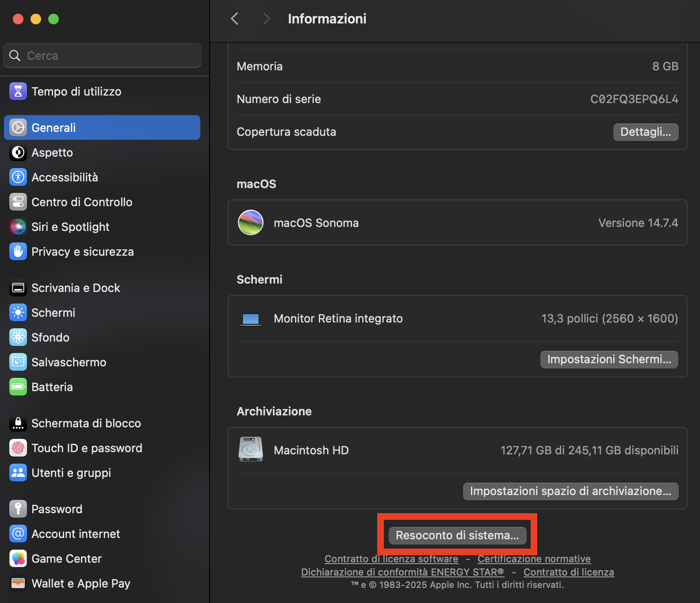The height and width of the screenshot is (603, 700).
Task: Click the Salvaschermo icon
Action: point(18,362)
